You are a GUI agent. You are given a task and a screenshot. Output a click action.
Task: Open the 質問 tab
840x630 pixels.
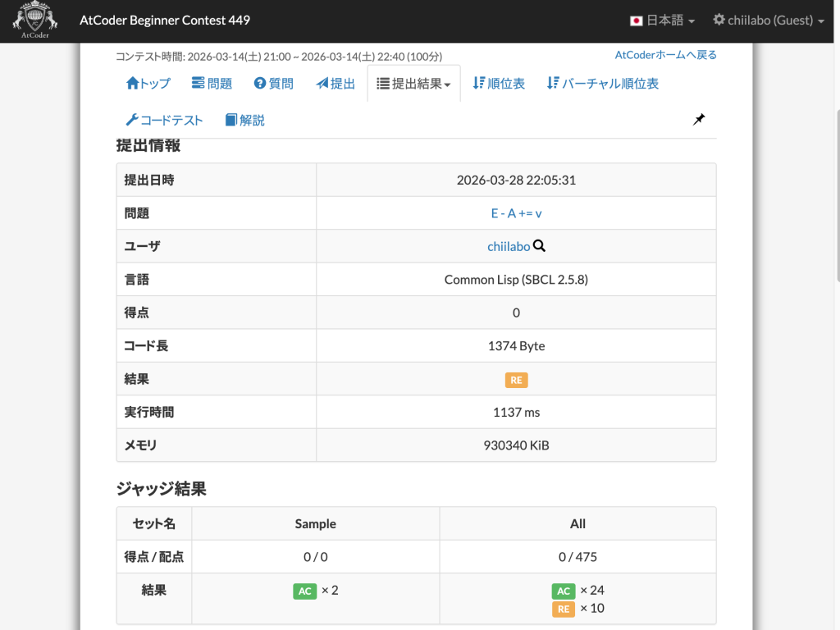(x=274, y=84)
